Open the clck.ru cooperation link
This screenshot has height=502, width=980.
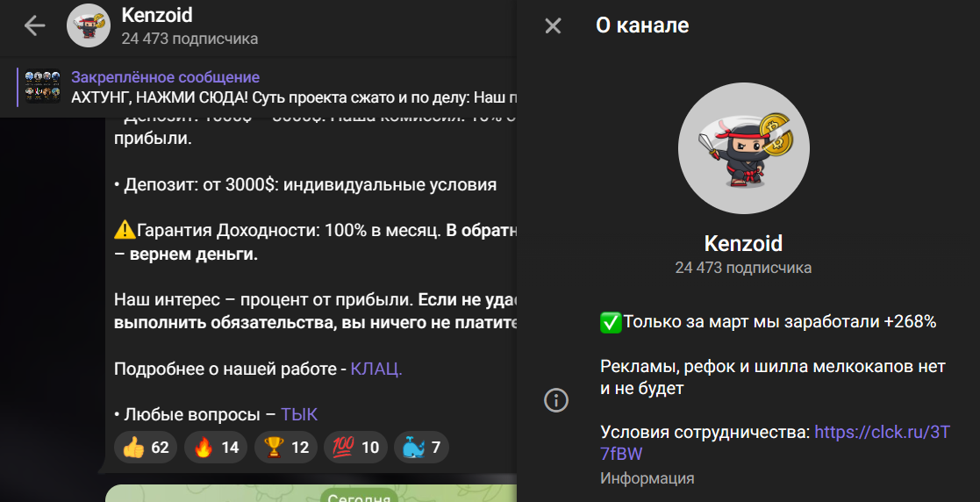(775, 442)
